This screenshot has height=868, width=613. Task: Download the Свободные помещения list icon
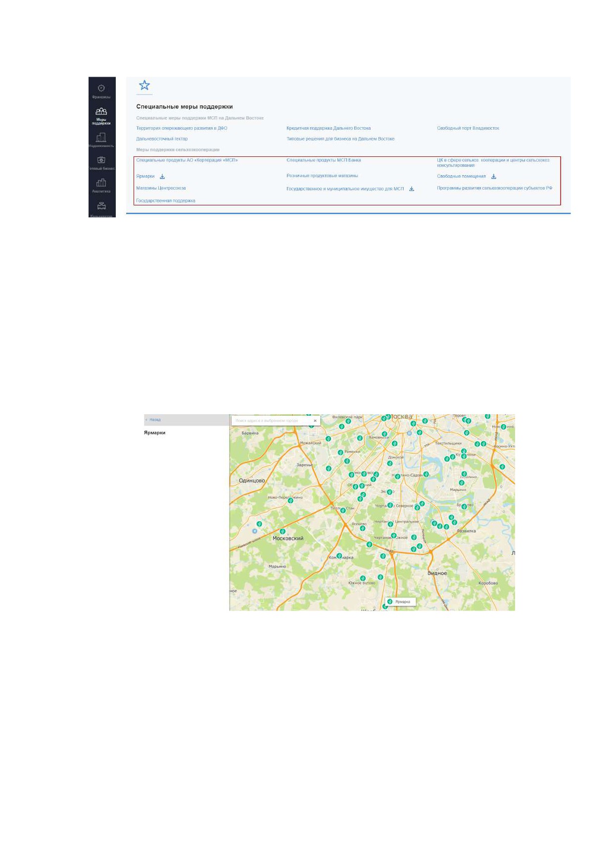[493, 176]
